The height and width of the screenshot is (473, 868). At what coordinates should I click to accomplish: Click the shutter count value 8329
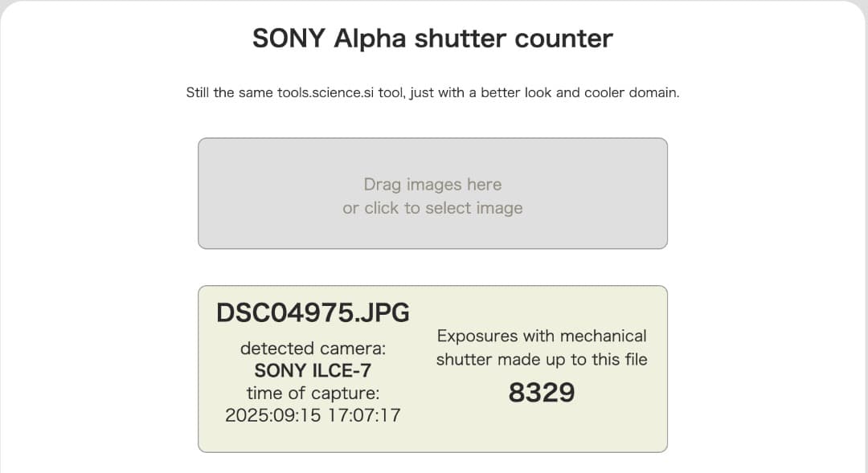coord(542,392)
